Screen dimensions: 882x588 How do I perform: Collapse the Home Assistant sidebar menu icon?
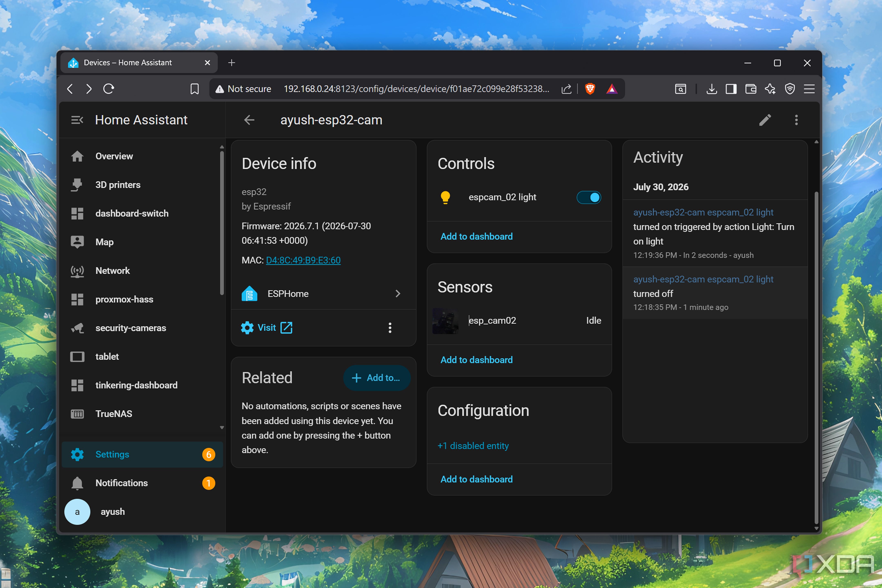[x=77, y=120]
